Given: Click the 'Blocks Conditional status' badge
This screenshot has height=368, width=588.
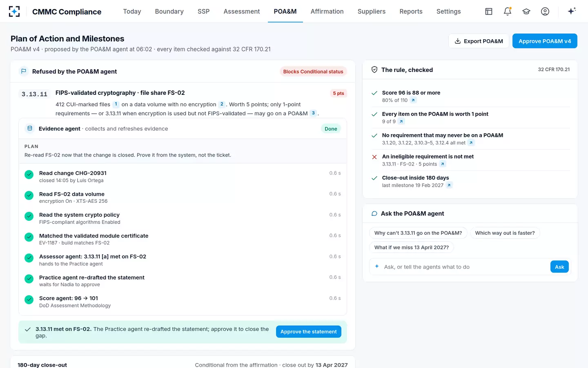Looking at the screenshot, I should tap(313, 72).
